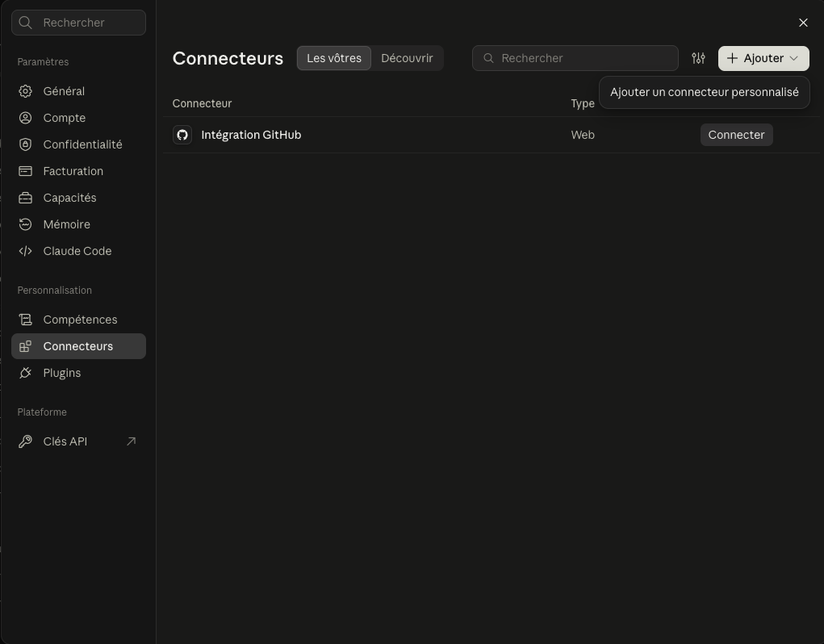This screenshot has width=824, height=644.
Task: Open the Capacités section
Action: pos(78,198)
